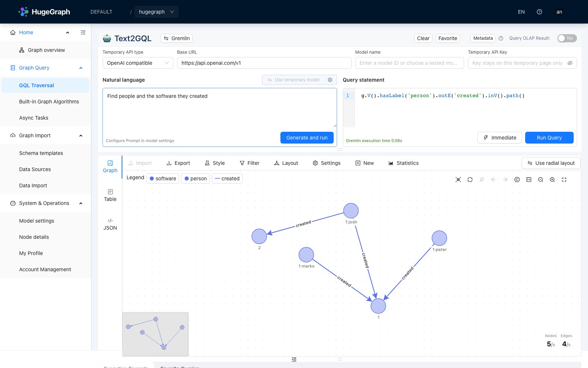Click the Model name input field

tap(410, 63)
